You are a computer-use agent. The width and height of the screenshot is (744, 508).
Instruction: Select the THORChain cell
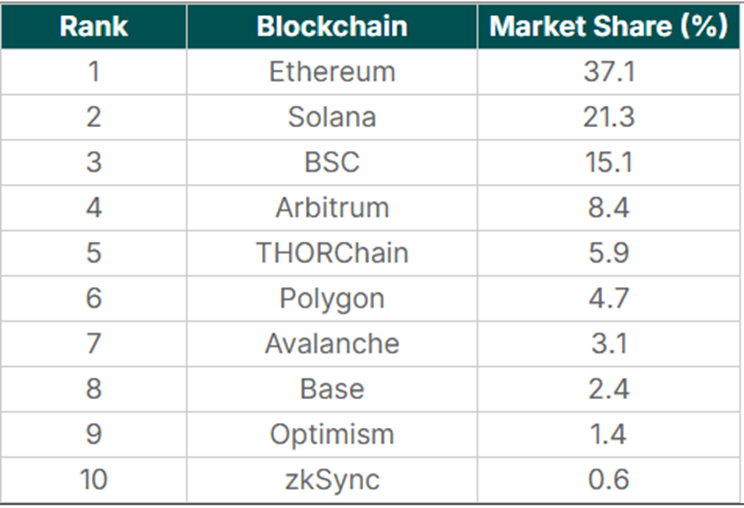332,253
